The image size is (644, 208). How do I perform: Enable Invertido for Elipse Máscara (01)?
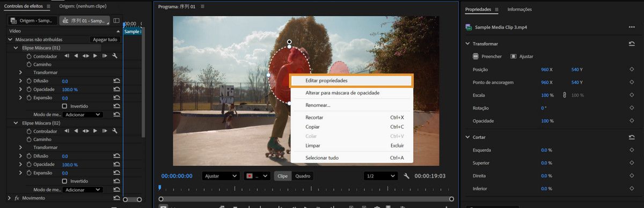(x=65, y=106)
